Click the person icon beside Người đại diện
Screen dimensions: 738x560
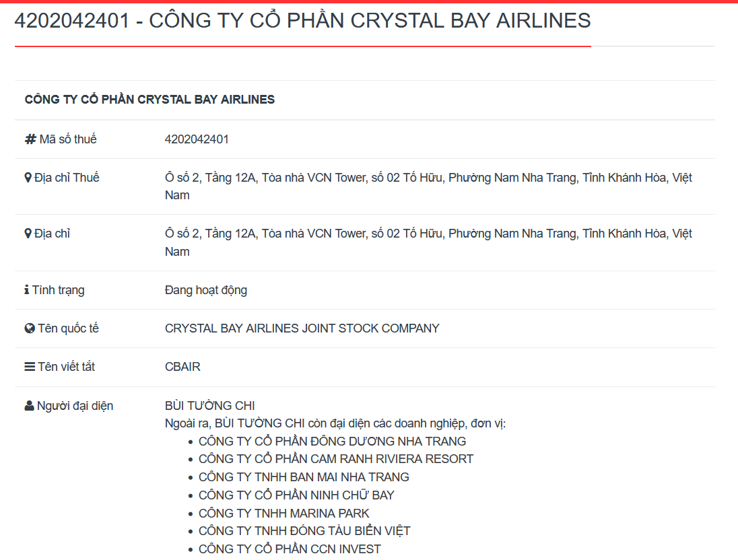click(29, 406)
